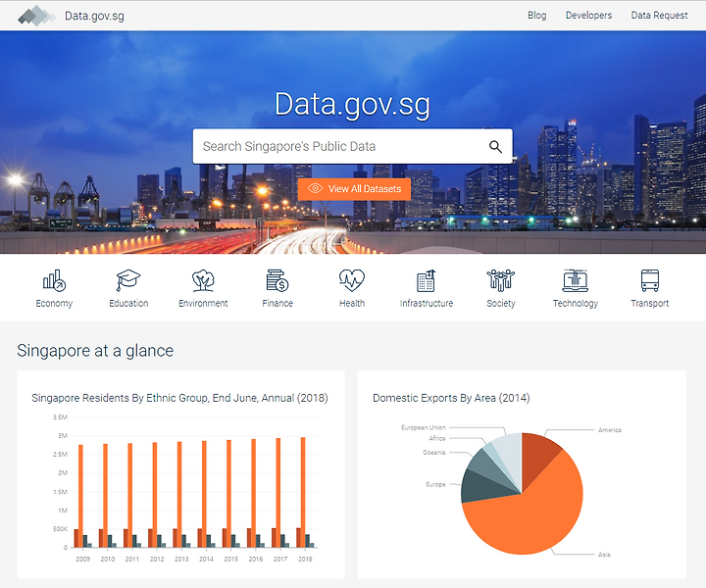This screenshot has height=588, width=706.
Task: Click the tall orange 2009 bar
Action: (x=80, y=496)
